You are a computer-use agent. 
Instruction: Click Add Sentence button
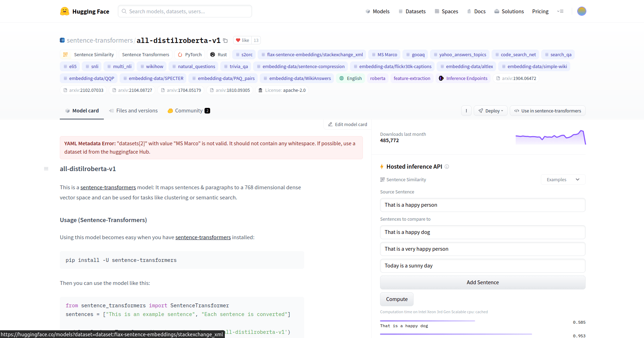click(x=482, y=282)
